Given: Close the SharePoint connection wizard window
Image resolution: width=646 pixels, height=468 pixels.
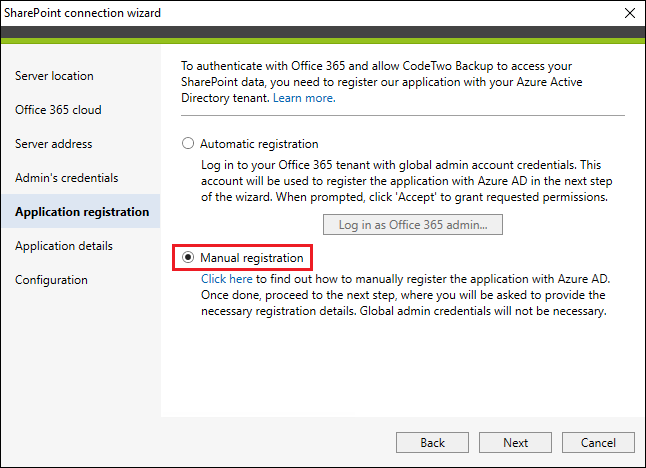Looking at the screenshot, I should 630,13.
